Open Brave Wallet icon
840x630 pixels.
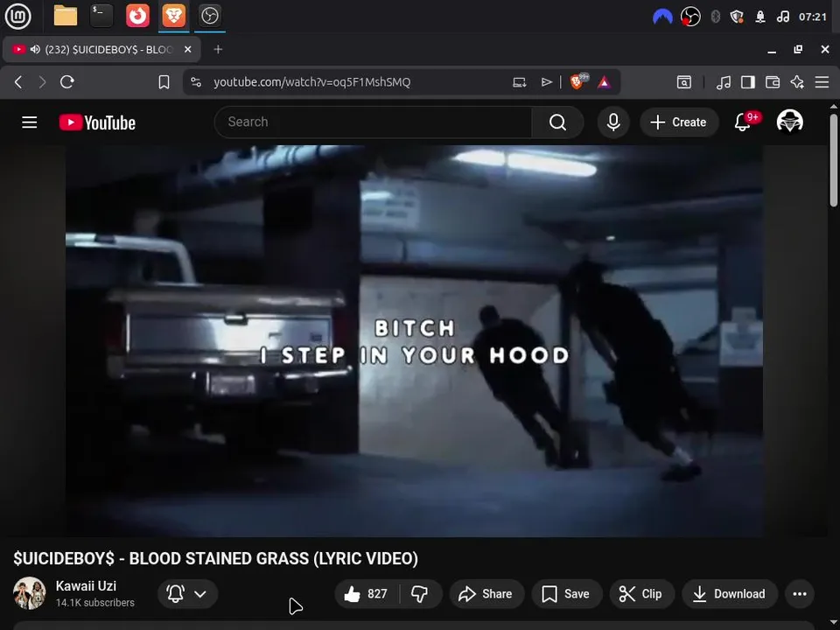tap(773, 82)
